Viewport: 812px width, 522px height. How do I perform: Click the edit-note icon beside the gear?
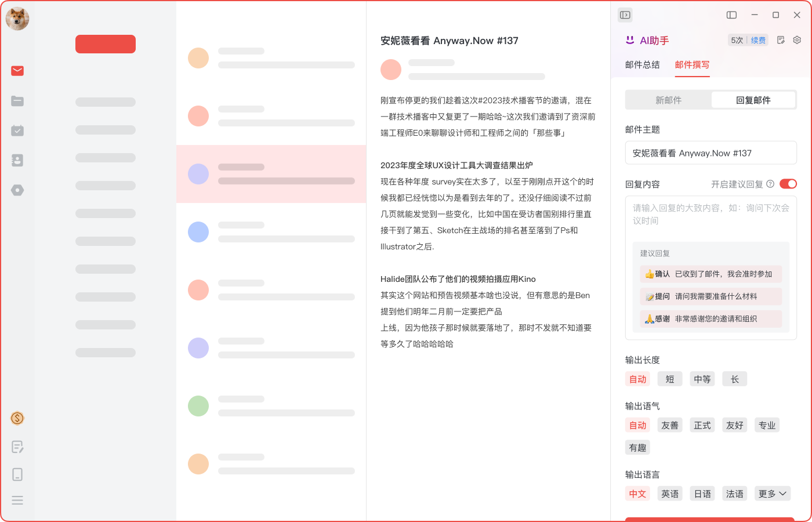click(x=780, y=40)
